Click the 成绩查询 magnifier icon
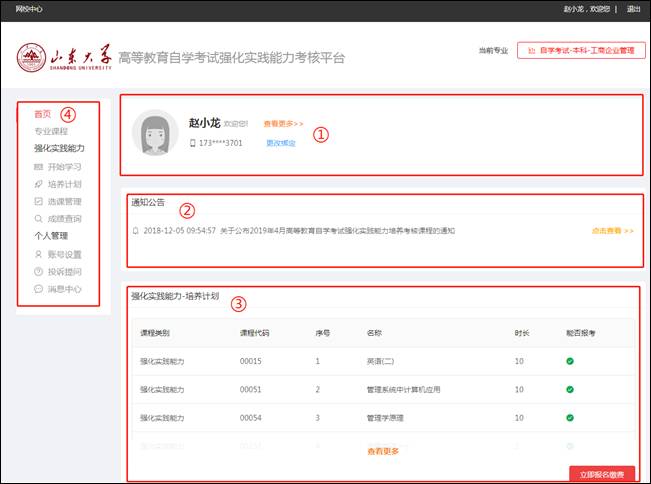Screen dimensions: 651x484 pos(38,219)
